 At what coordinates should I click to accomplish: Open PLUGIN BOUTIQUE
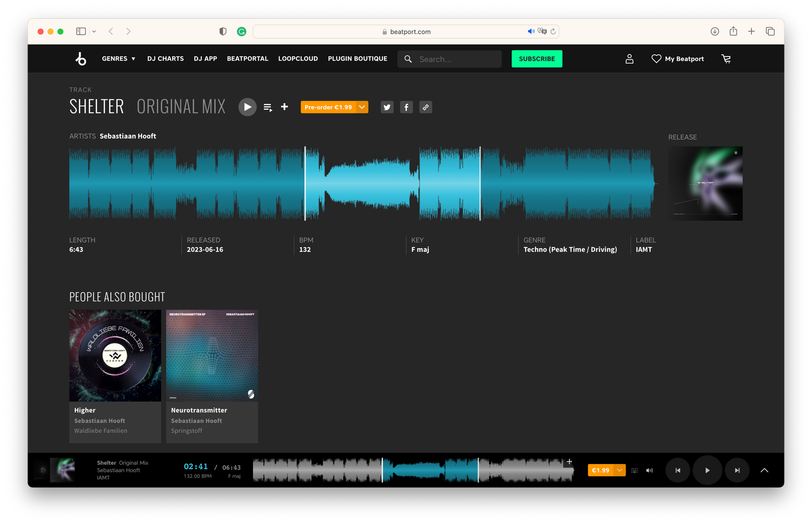[x=357, y=59]
